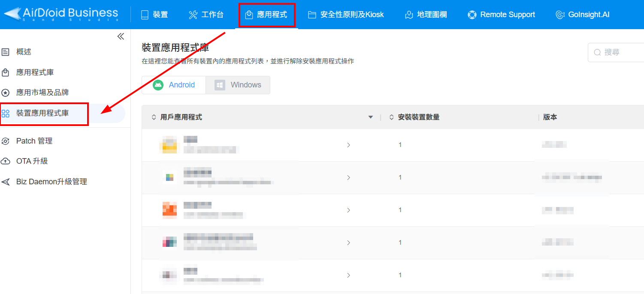Expand the first app row chevron
Viewport: 644px width, 294px height.
click(348, 145)
